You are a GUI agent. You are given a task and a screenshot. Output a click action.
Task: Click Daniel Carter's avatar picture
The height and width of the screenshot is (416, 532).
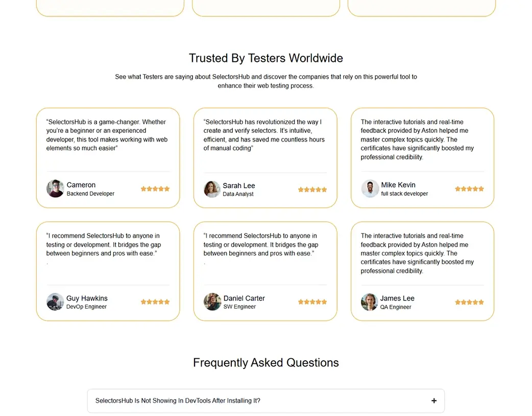pyautogui.click(x=212, y=302)
